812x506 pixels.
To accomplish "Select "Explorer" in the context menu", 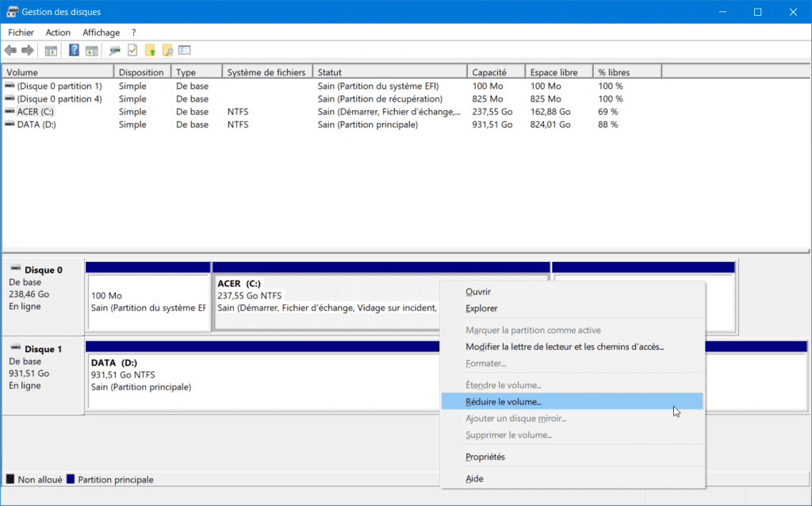I will (x=481, y=309).
